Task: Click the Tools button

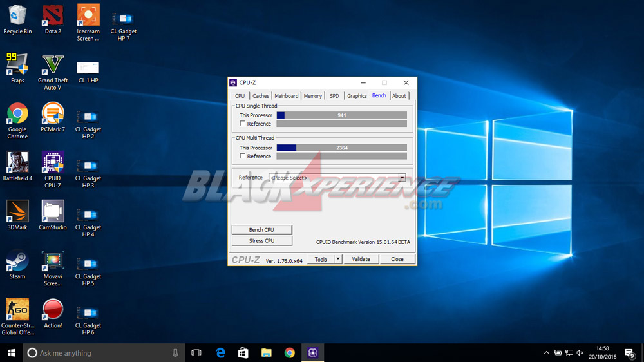Action: click(x=321, y=259)
